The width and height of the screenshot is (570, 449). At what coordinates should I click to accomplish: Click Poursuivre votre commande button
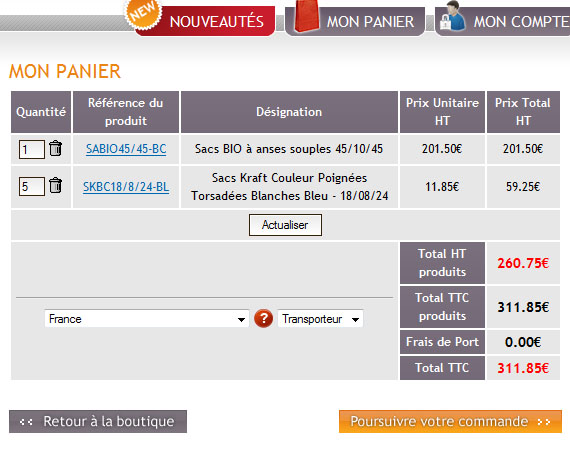point(450,422)
